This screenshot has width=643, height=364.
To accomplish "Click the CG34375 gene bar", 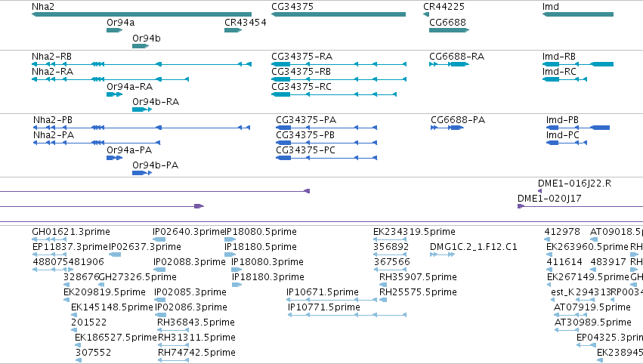I will tap(339, 14).
